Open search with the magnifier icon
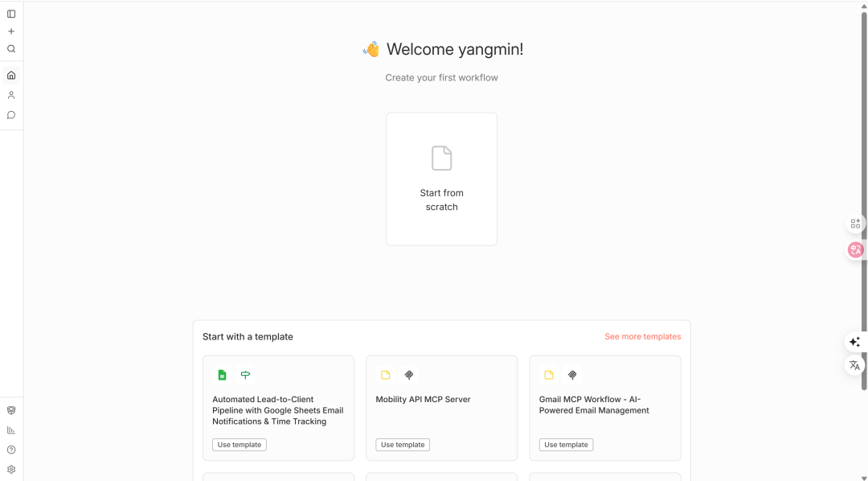Image resolution: width=868 pixels, height=481 pixels. coord(11,49)
